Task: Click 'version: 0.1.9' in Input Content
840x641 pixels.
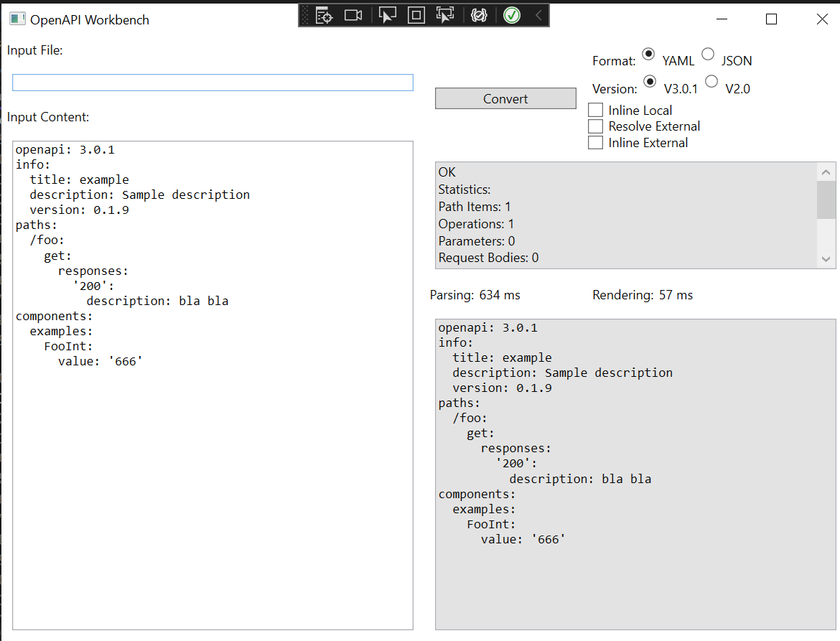Action: [79, 210]
